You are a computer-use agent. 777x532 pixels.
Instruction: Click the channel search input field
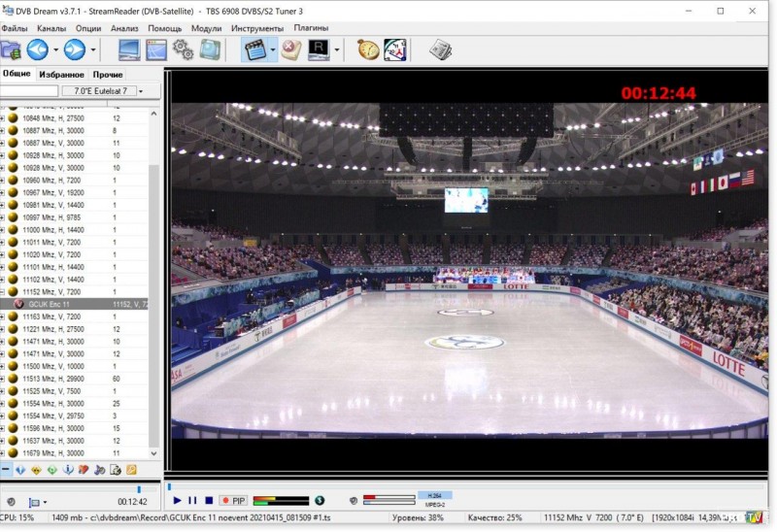point(28,91)
